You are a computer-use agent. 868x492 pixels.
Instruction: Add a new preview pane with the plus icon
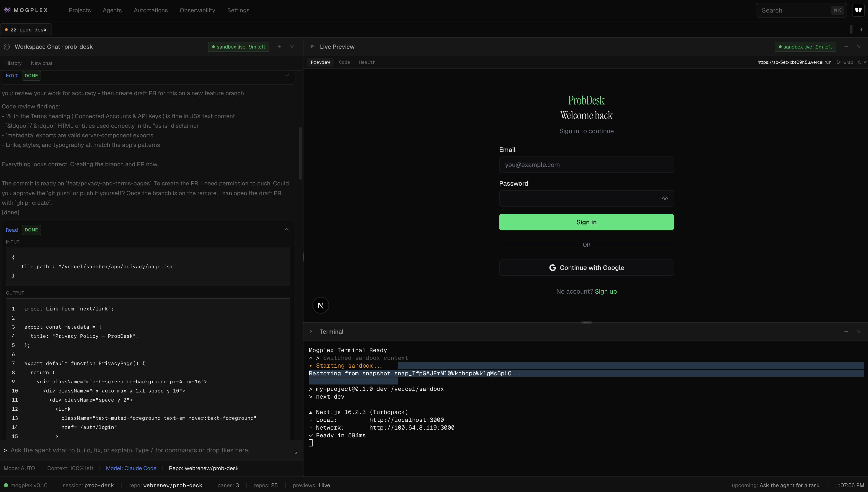coord(846,47)
